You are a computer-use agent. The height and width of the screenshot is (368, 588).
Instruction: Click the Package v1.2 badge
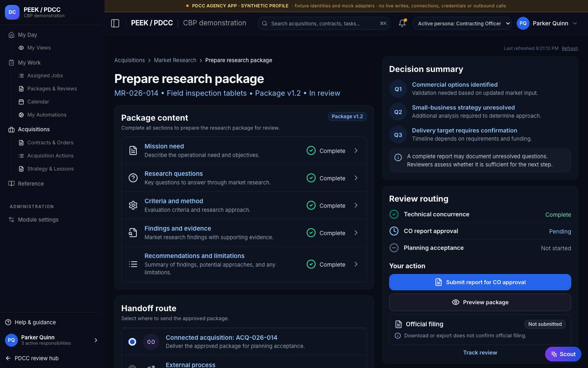coord(347,117)
